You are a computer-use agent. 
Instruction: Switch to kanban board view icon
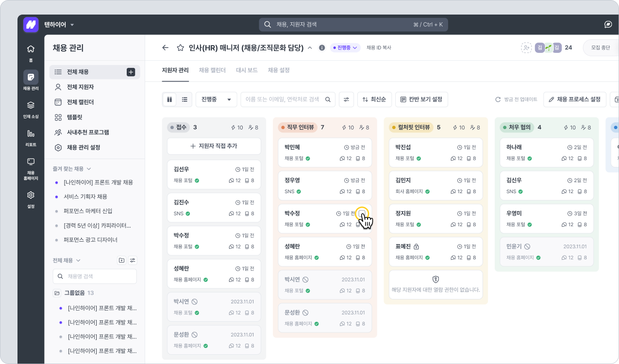[x=169, y=99]
